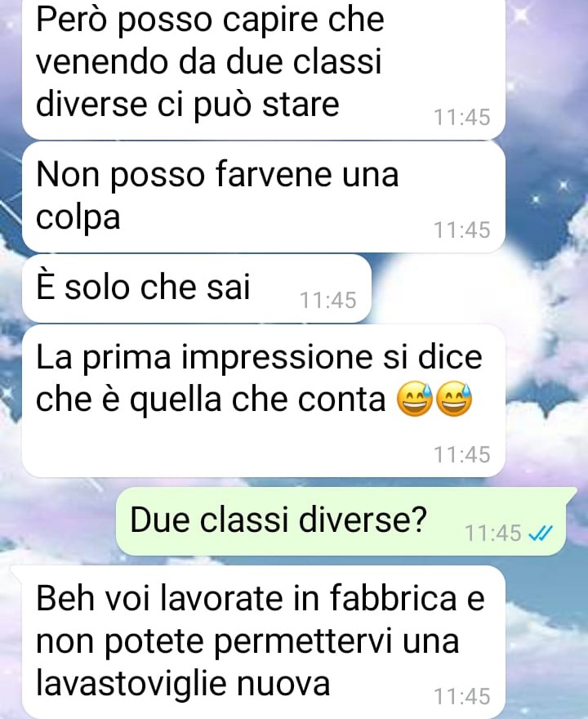Select the 'Non posso farvene una colpa' message
Viewport: 588px width, 719px height.
pyautogui.click(x=264, y=197)
